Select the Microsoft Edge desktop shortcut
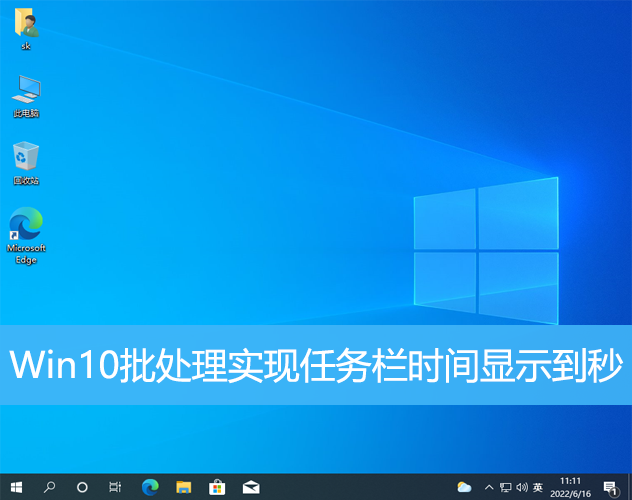This screenshot has width=632, height=500. (26, 234)
